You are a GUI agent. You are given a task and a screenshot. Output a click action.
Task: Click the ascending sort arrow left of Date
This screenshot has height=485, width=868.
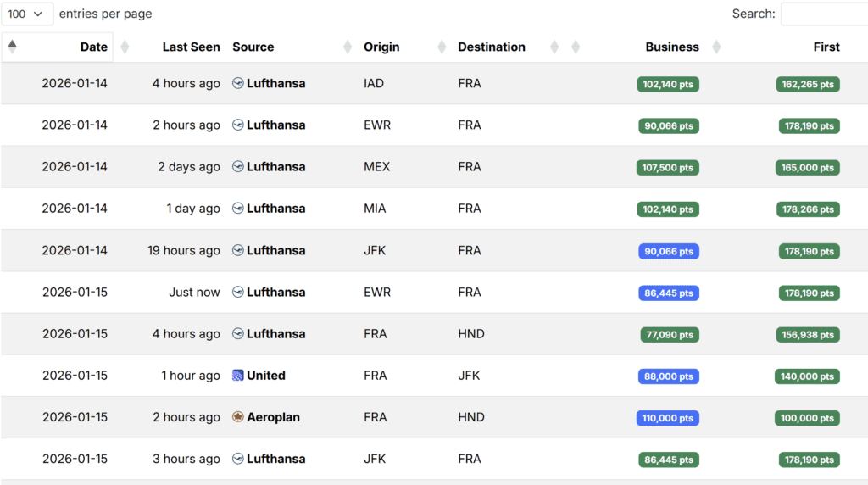(x=12, y=47)
